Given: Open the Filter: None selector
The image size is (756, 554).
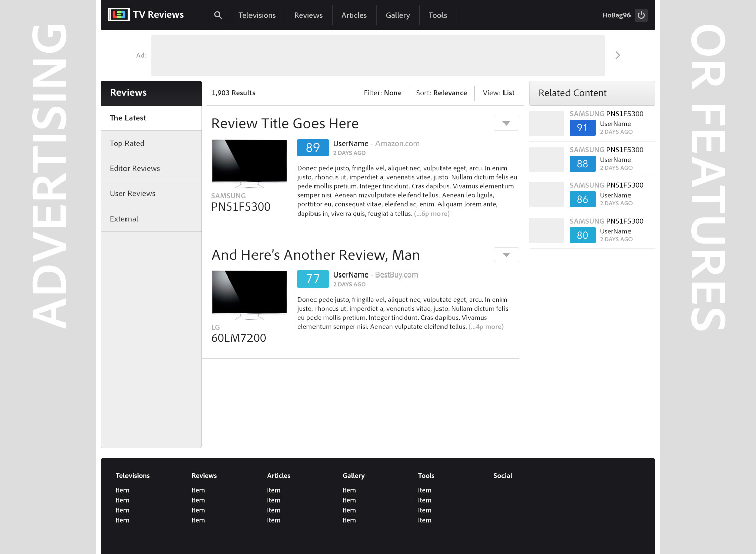Looking at the screenshot, I should click(383, 93).
